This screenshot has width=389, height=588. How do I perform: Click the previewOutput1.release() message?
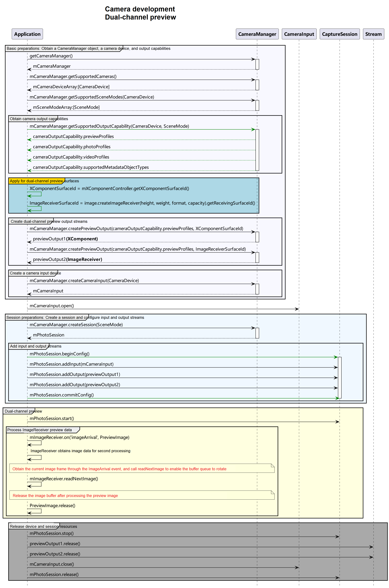55,544
